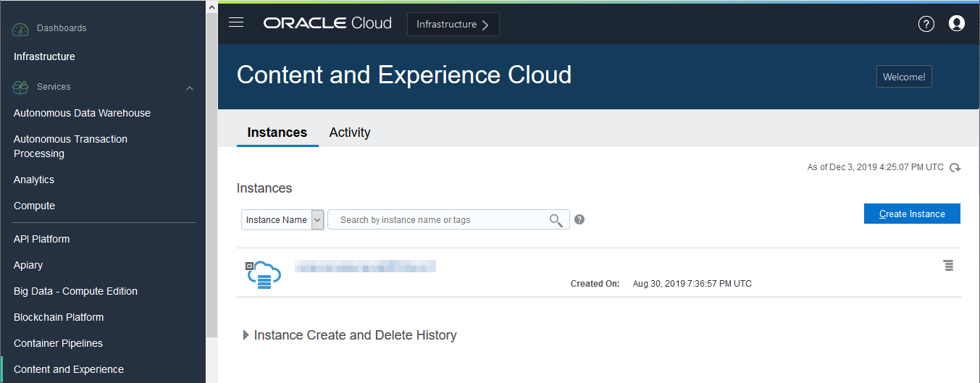
Task: Click the 'Aug 30, 2019 7:36:57 PM UTC' date
Action: (x=692, y=284)
